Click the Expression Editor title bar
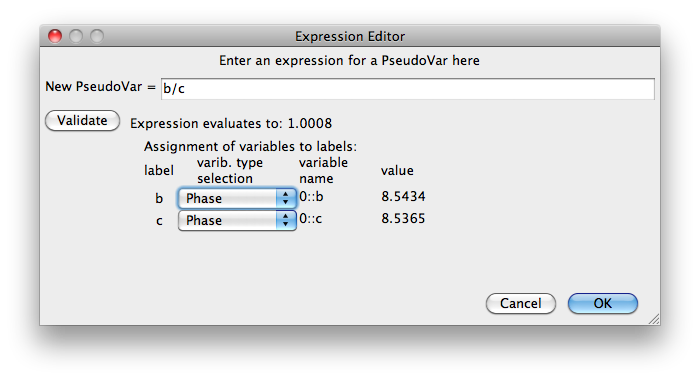The height and width of the screenshot is (380, 700). coord(350,36)
